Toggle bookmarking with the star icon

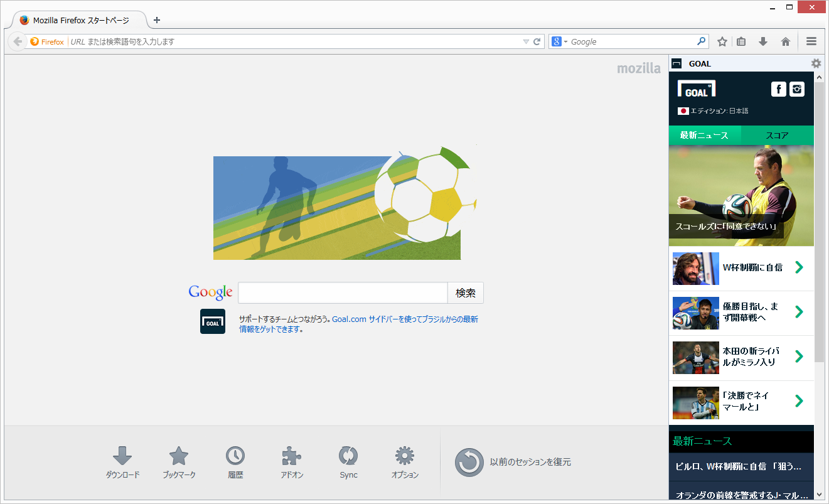click(722, 41)
